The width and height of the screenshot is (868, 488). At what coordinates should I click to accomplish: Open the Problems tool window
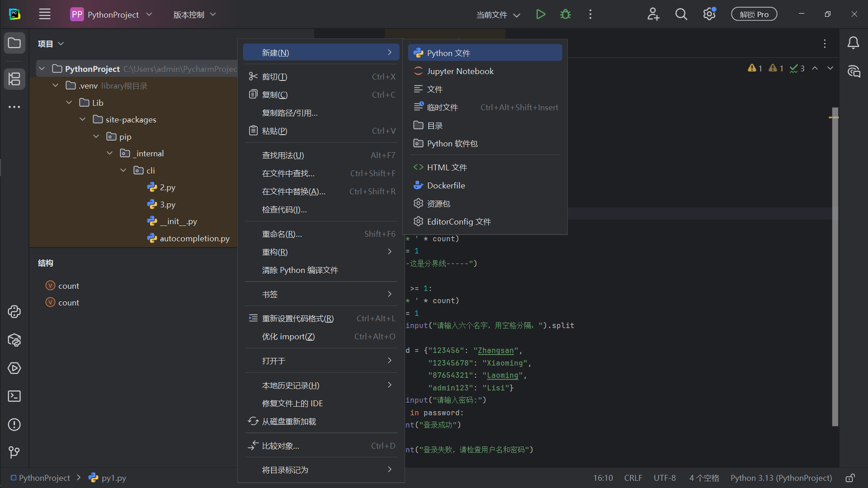point(14,425)
